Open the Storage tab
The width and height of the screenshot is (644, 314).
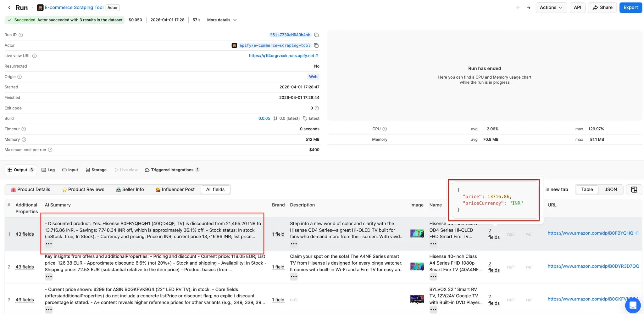96,170
